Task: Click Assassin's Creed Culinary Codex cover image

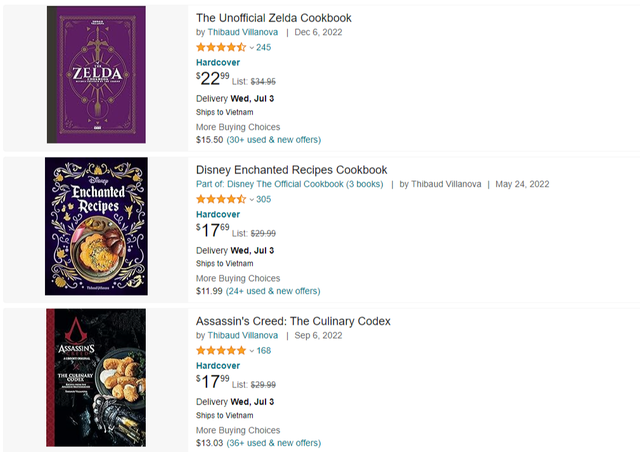Action: click(x=96, y=377)
